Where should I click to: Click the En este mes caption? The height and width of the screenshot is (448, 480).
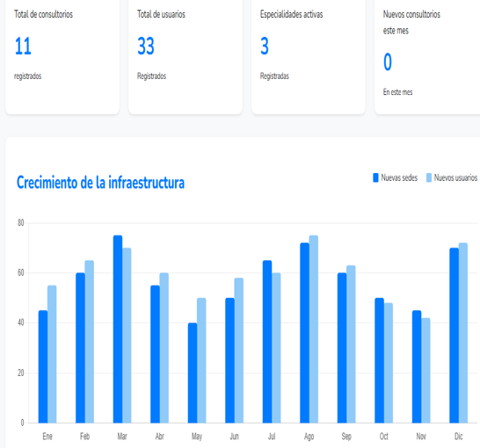click(x=397, y=91)
